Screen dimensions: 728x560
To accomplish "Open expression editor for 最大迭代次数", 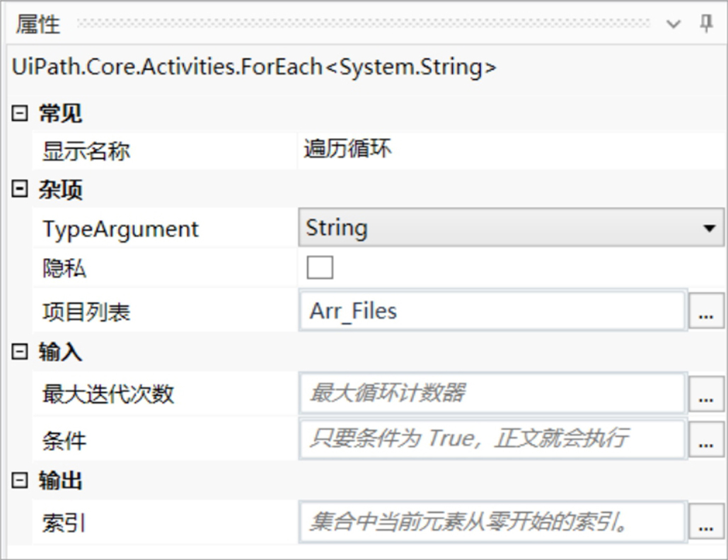I will (x=706, y=393).
